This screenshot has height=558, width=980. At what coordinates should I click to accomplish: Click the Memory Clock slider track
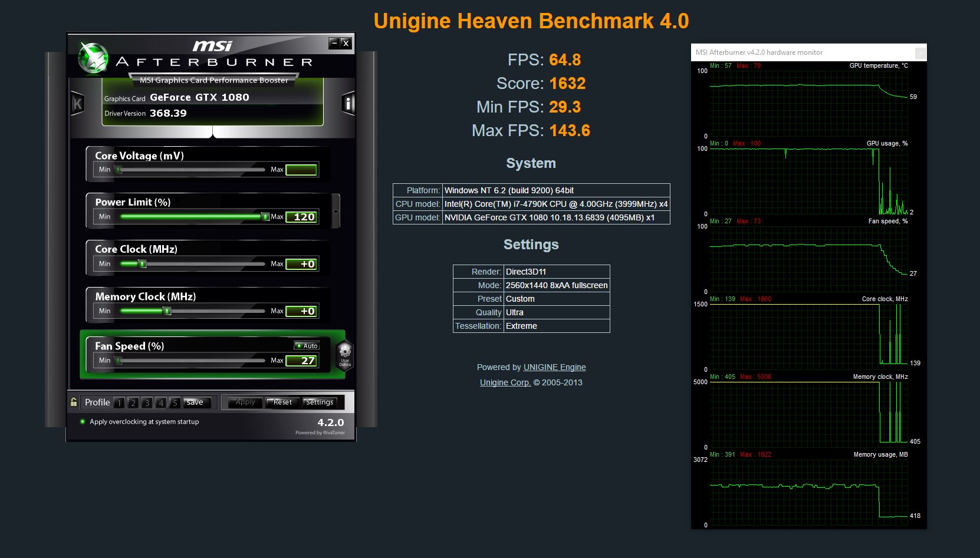pos(192,311)
